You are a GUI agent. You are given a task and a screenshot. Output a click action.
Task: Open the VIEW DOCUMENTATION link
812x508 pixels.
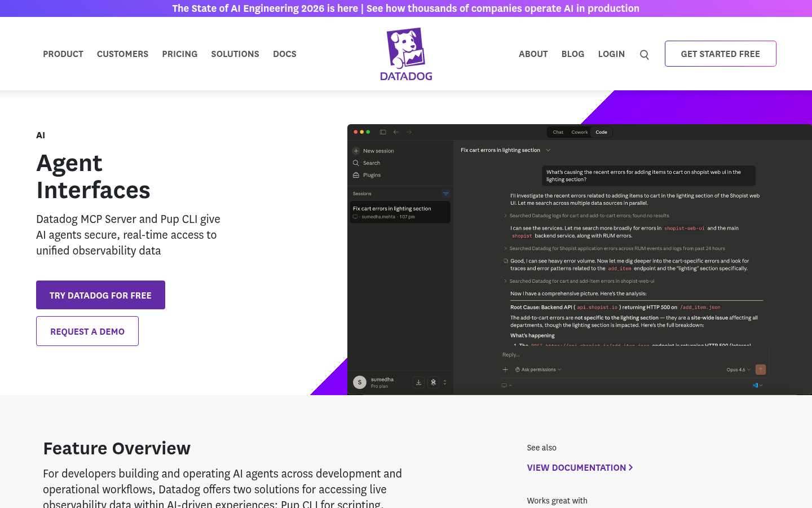tap(580, 467)
